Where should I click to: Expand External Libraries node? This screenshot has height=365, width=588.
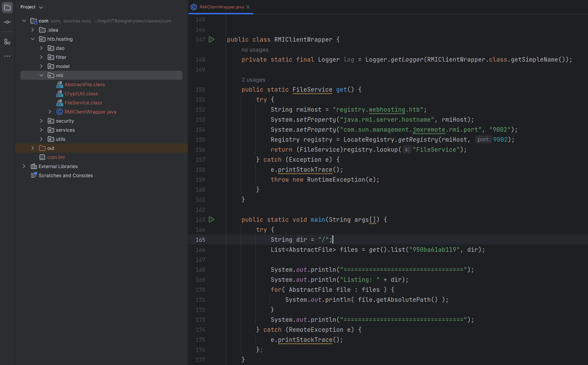point(24,166)
